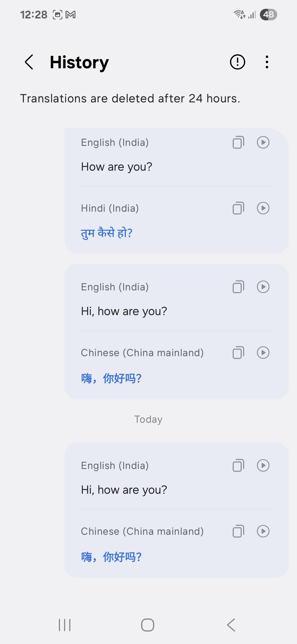297x644 pixels.
Task: Copy the Chinese translation above the Today label
Action: click(238, 353)
